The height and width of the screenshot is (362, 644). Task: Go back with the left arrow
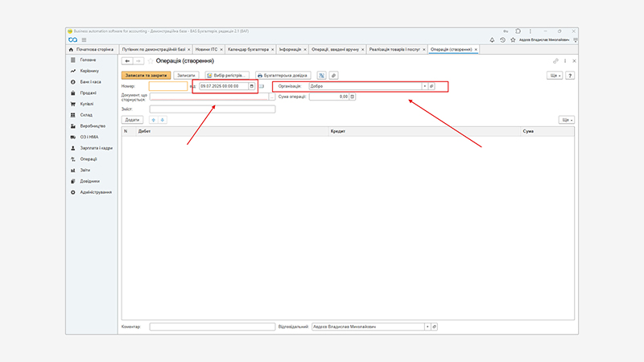pyautogui.click(x=127, y=61)
